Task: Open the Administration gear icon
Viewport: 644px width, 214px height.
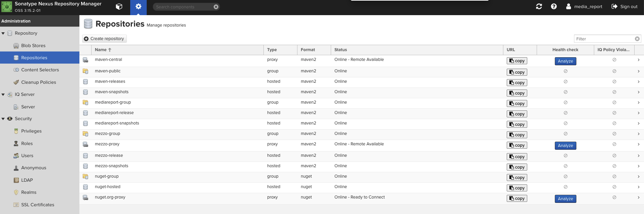Action: 138,7
